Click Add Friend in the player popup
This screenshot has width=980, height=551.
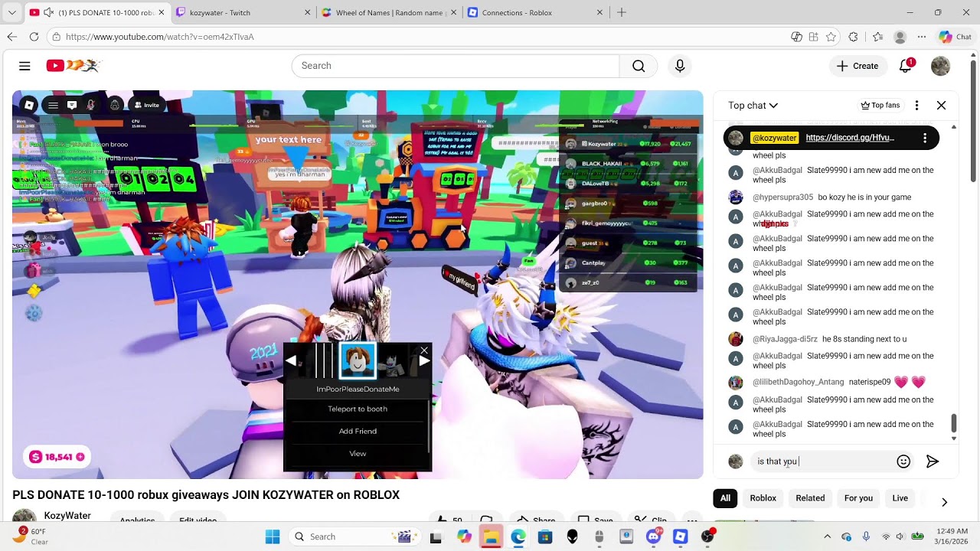point(358,431)
